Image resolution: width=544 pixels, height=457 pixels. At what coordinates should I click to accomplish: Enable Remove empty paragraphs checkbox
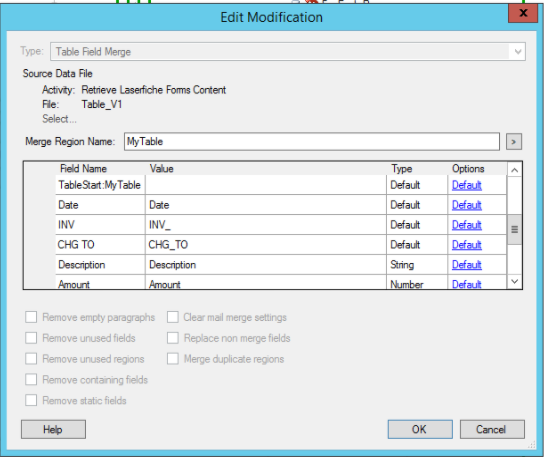click(x=31, y=317)
